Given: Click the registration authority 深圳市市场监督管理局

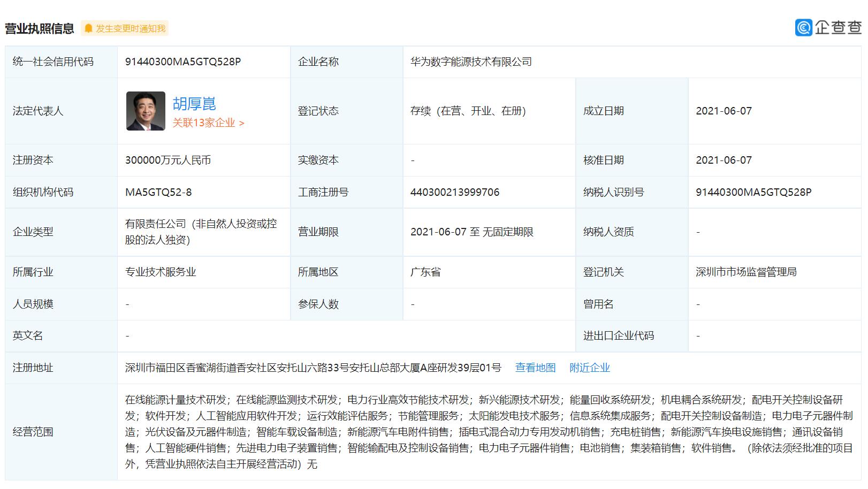Looking at the screenshot, I should 744,272.
